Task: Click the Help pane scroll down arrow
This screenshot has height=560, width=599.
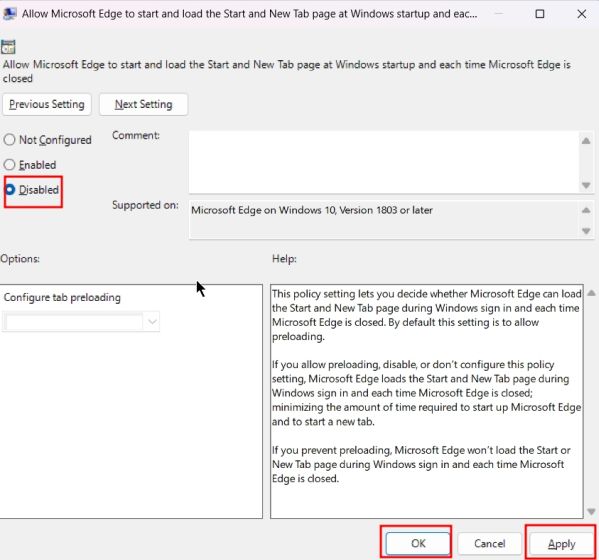Action: pos(591,511)
